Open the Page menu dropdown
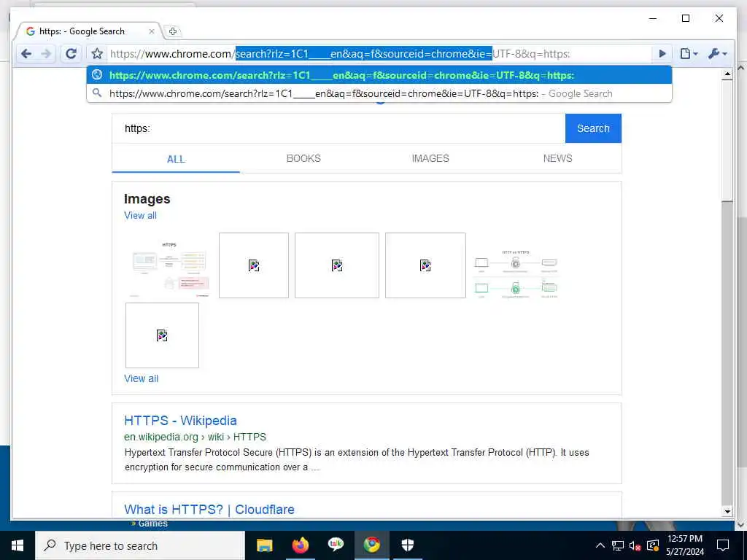The image size is (747, 560). click(689, 54)
